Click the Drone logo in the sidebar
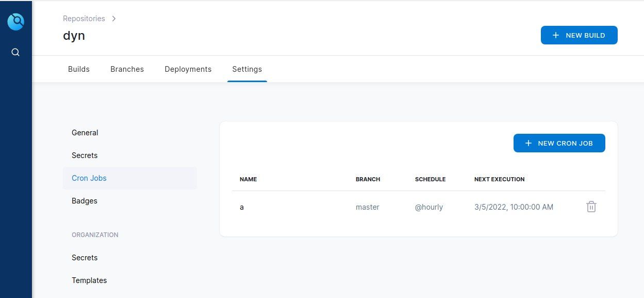This screenshot has height=298, width=644. click(x=16, y=22)
